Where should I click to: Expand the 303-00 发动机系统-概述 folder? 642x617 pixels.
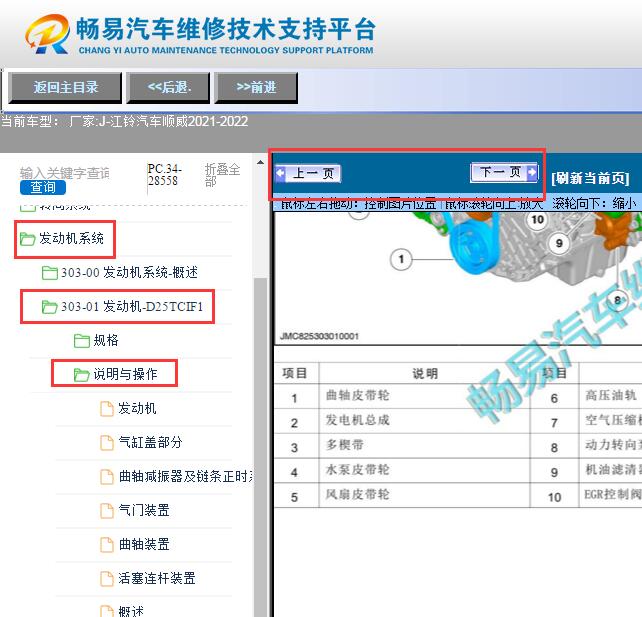coord(129,273)
